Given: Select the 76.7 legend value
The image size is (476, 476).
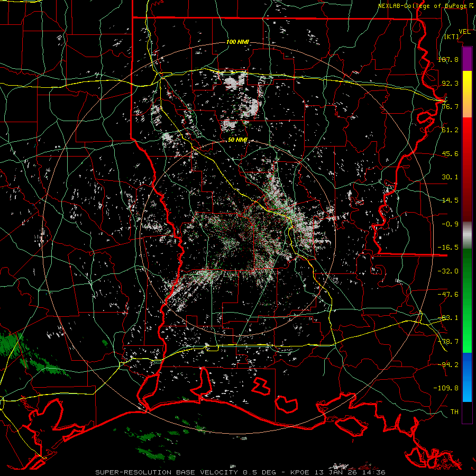Looking at the screenshot, I should tap(450, 106).
